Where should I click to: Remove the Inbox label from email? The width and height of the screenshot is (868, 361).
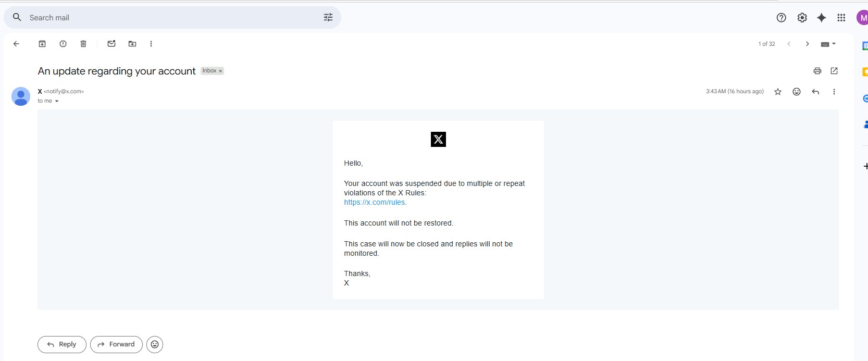(x=220, y=71)
